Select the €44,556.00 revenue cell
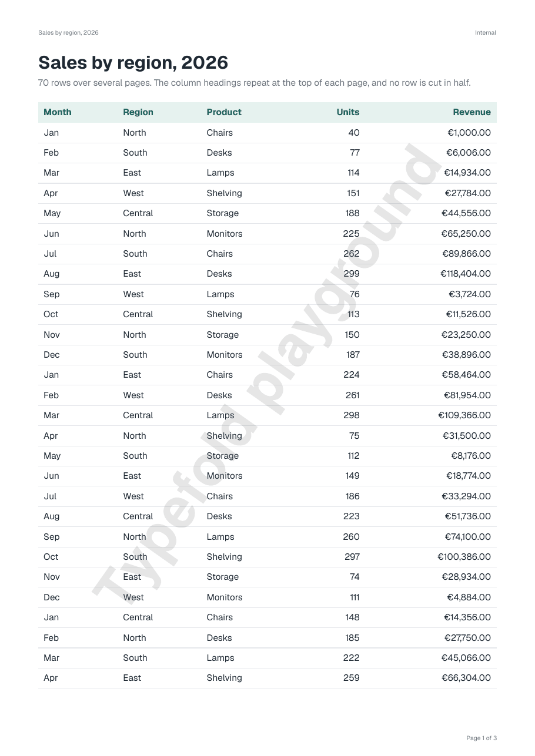535x756 pixels. [466, 213]
